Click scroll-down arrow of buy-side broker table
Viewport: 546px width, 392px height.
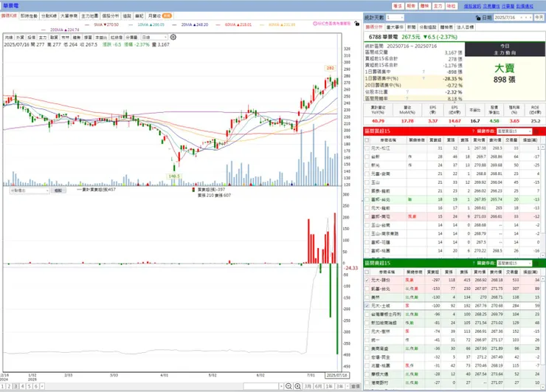(543, 255)
